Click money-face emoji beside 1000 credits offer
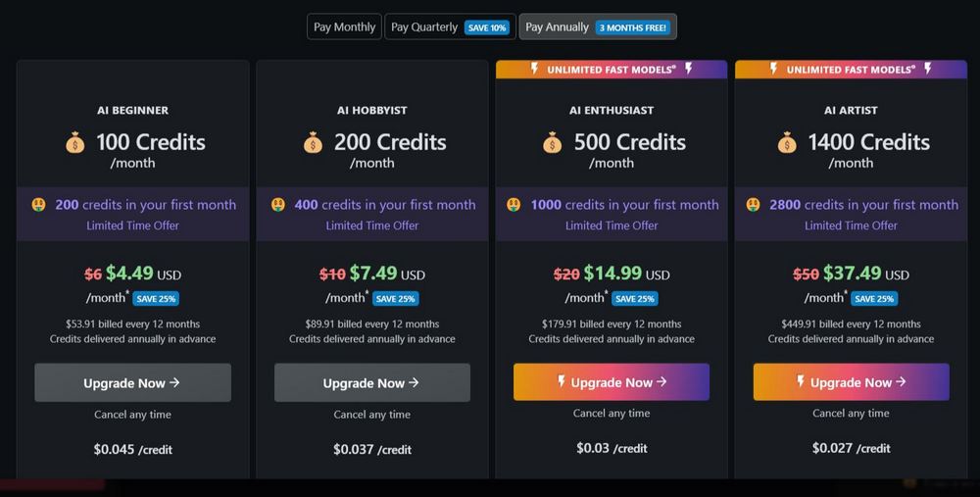980x497 pixels. pos(514,205)
